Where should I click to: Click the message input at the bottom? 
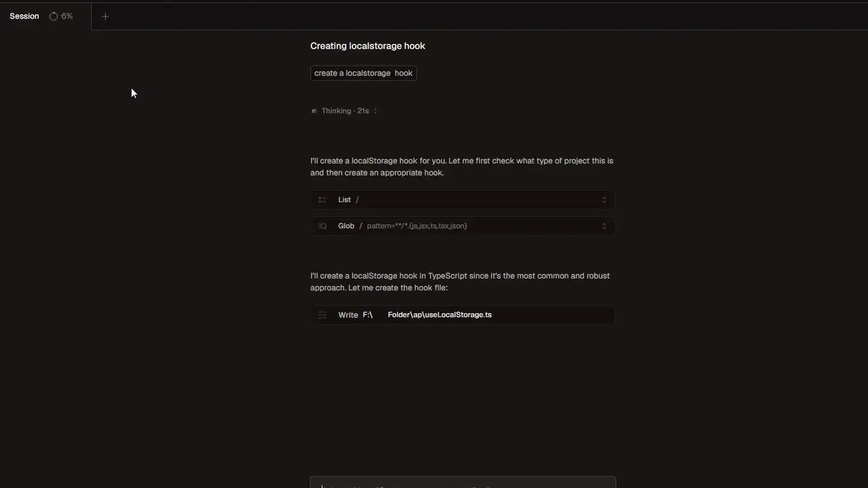(x=462, y=483)
